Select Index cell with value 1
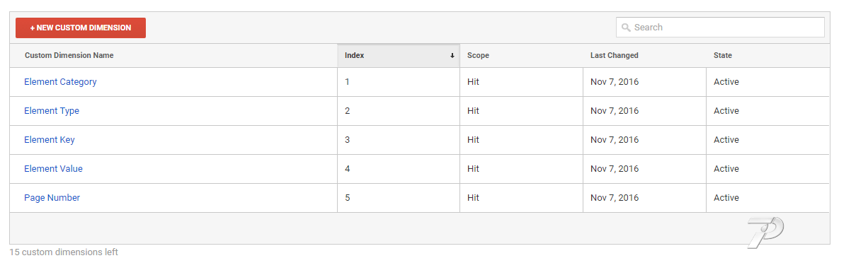Viewport: 868px width, 275px height. click(347, 82)
